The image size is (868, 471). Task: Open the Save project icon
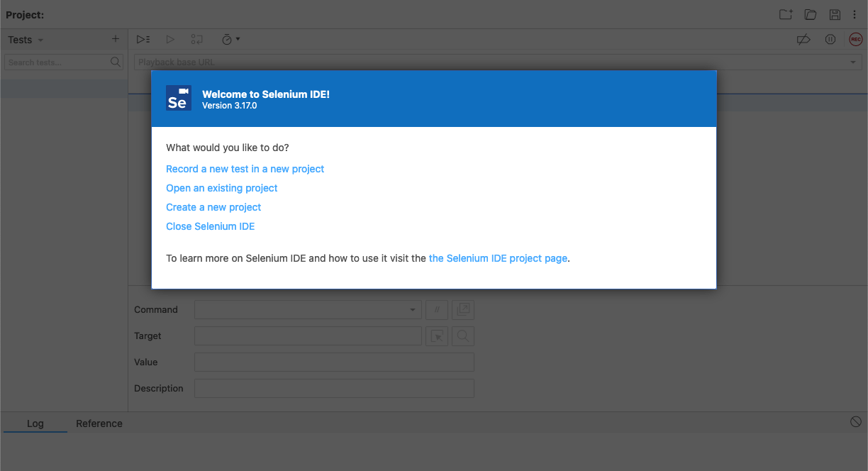835,14
